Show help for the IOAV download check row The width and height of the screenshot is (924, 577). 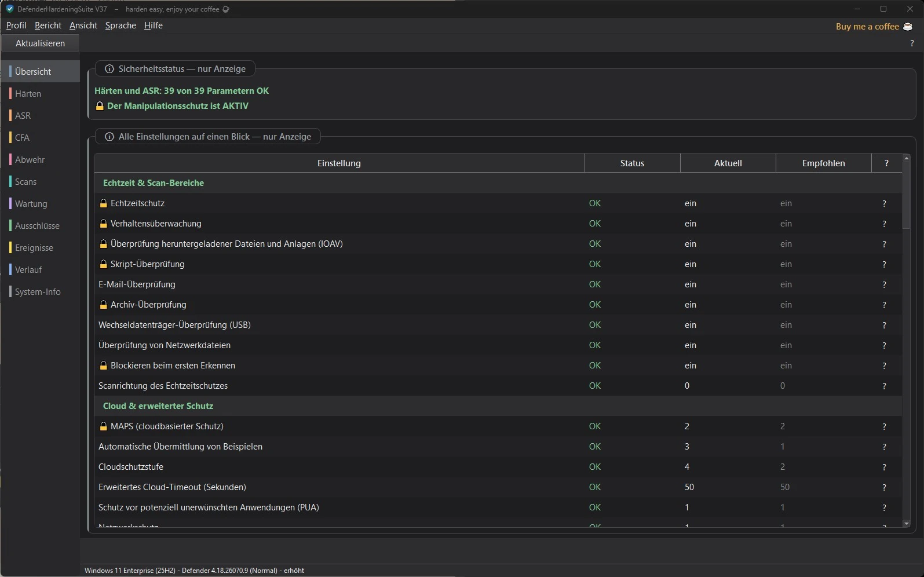point(884,244)
